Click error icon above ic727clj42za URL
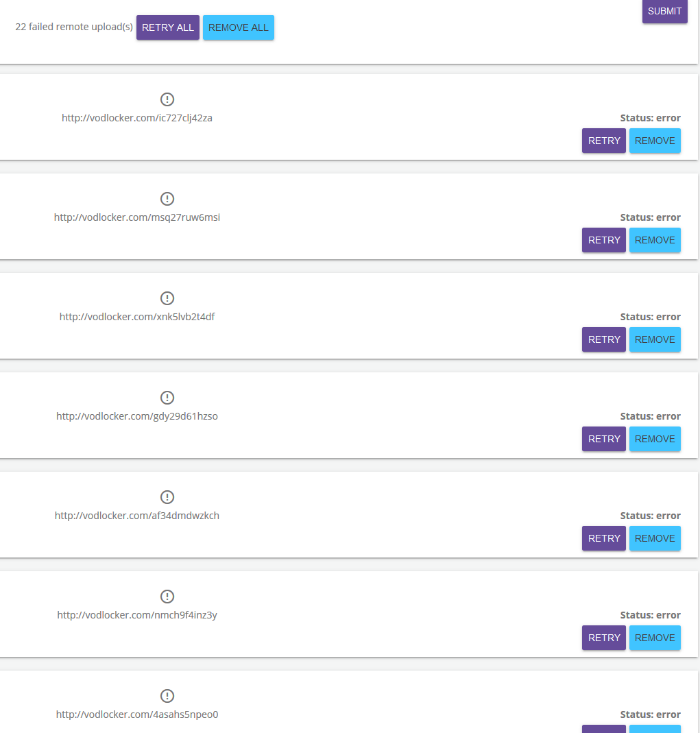 (167, 99)
